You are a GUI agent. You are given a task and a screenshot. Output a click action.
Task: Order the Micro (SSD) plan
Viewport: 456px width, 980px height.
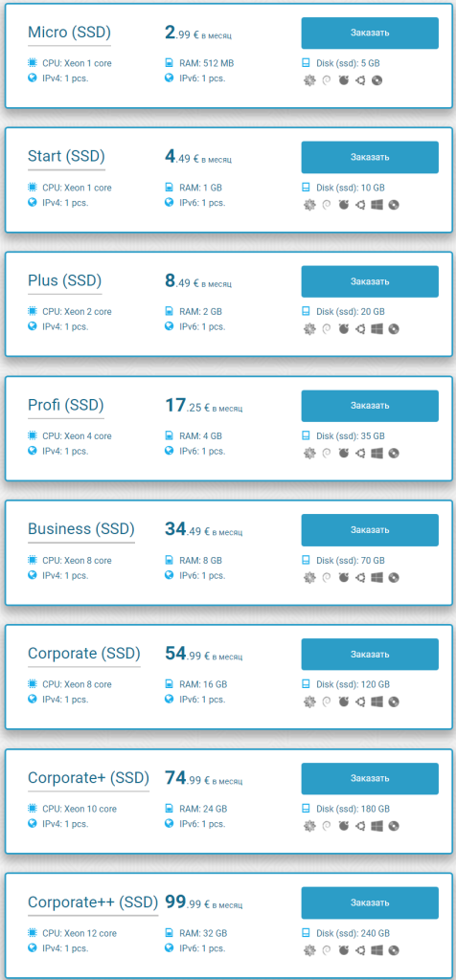[x=370, y=33]
